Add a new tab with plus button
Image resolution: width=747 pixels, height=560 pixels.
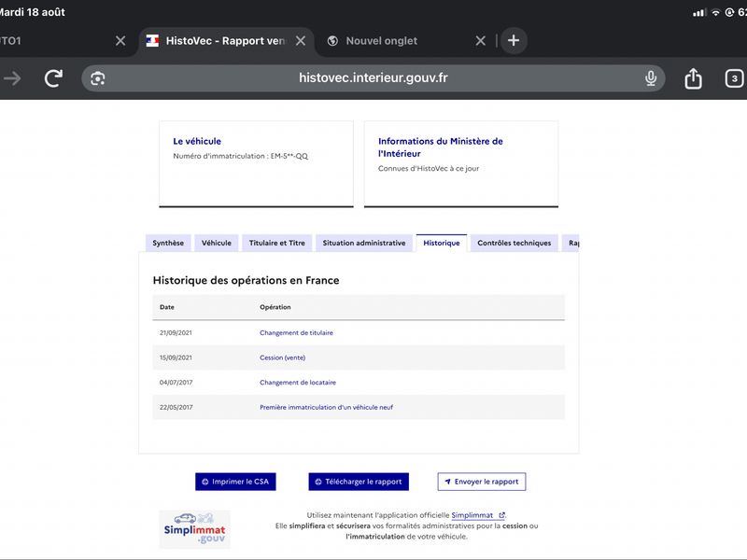pyautogui.click(x=514, y=40)
